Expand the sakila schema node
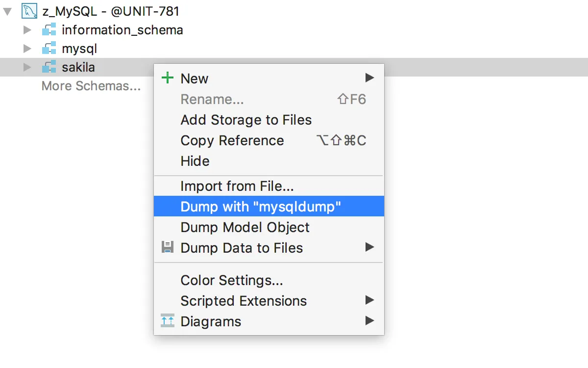588x368 pixels. pyautogui.click(x=27, y=67)
